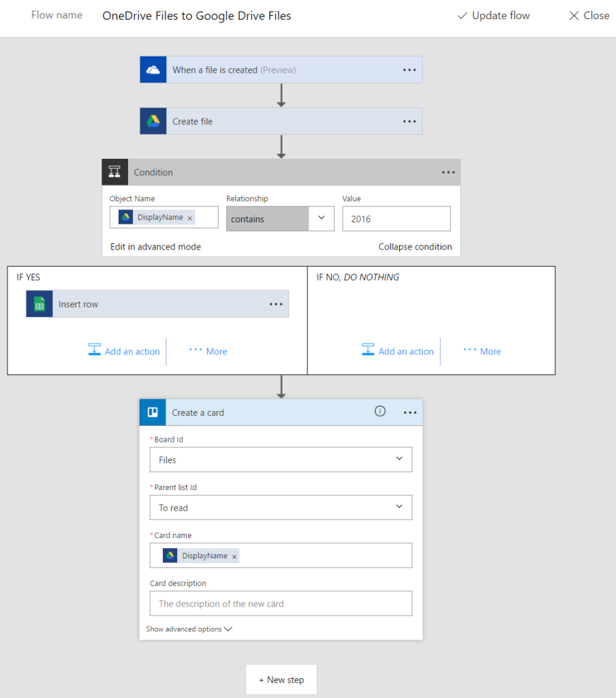Click the Value field containing 2016
Viewport: 616px width, 698px height.
tap(396, 219)
